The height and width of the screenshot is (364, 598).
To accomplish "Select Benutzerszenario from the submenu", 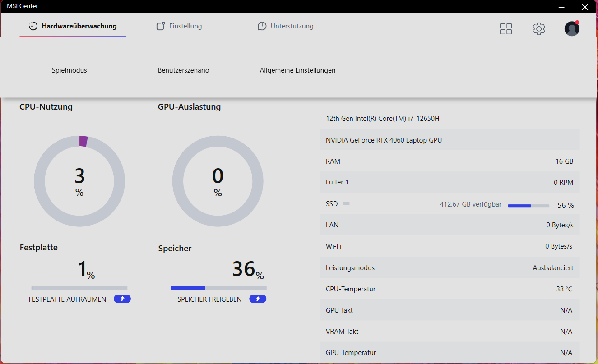I will pyautogui.click(x=183, y=70).
